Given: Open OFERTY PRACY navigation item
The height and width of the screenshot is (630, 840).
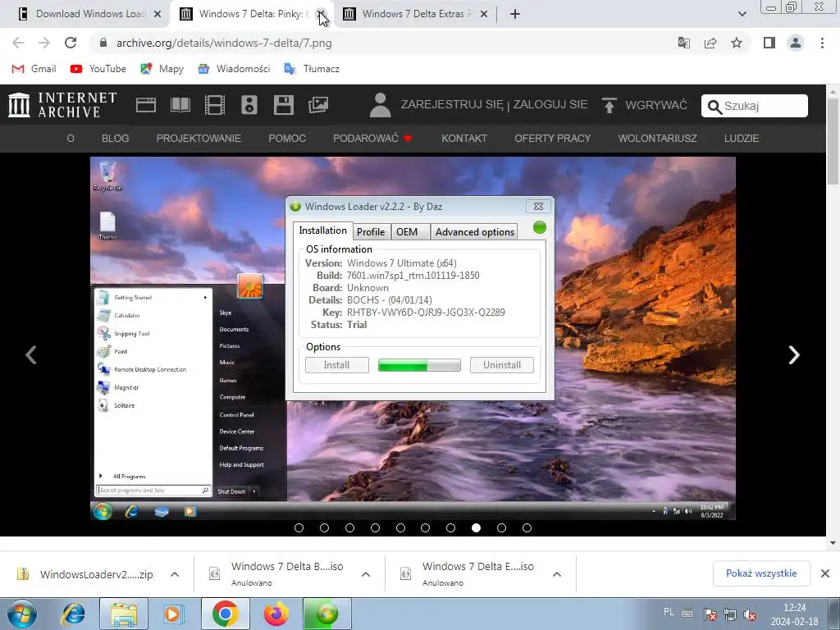Looking at the screenshot, I should point(552,138).
